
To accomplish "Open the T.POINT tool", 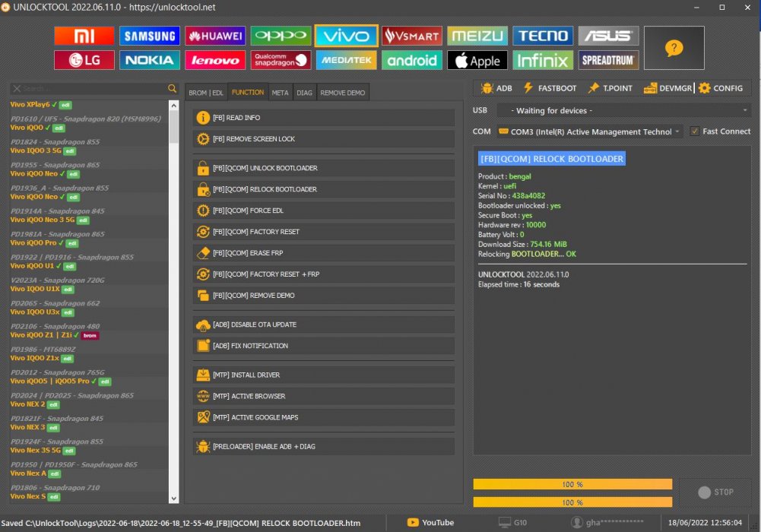I will tap(610, 88).
